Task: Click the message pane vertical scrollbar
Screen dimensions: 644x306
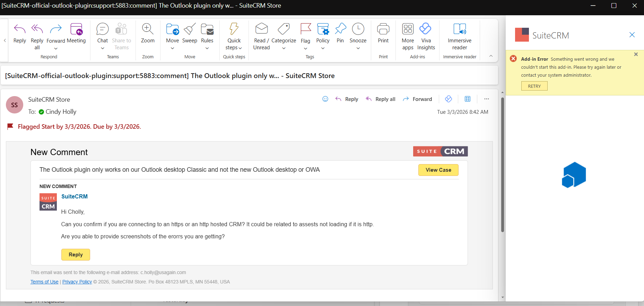Action: click(x=503, y=165)
